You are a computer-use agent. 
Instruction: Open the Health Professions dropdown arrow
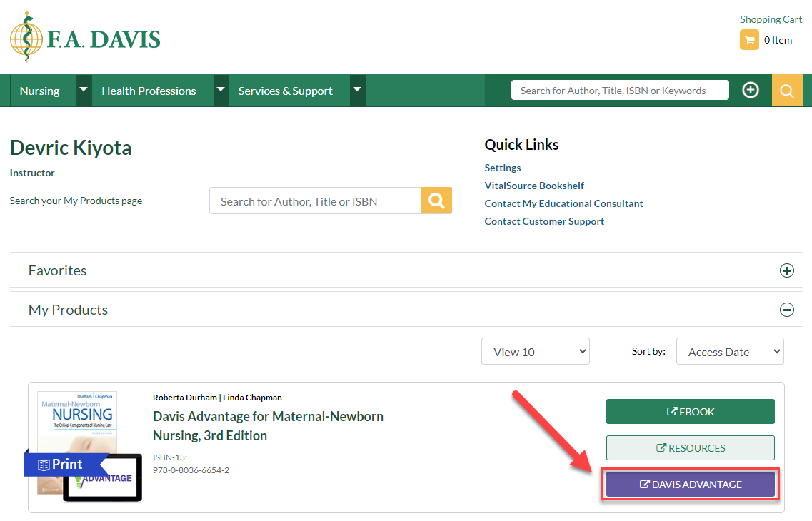click(x=221, y=90)
